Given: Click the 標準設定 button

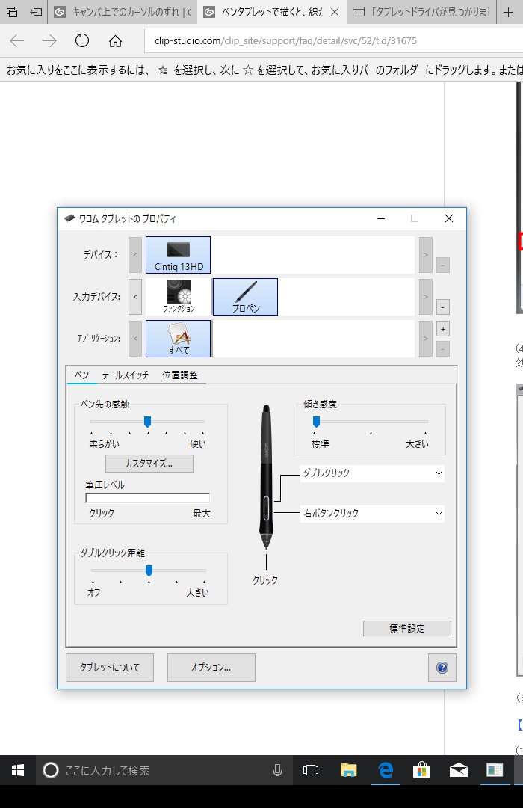Looking at the screenshot, I should (x=407, y=628).
